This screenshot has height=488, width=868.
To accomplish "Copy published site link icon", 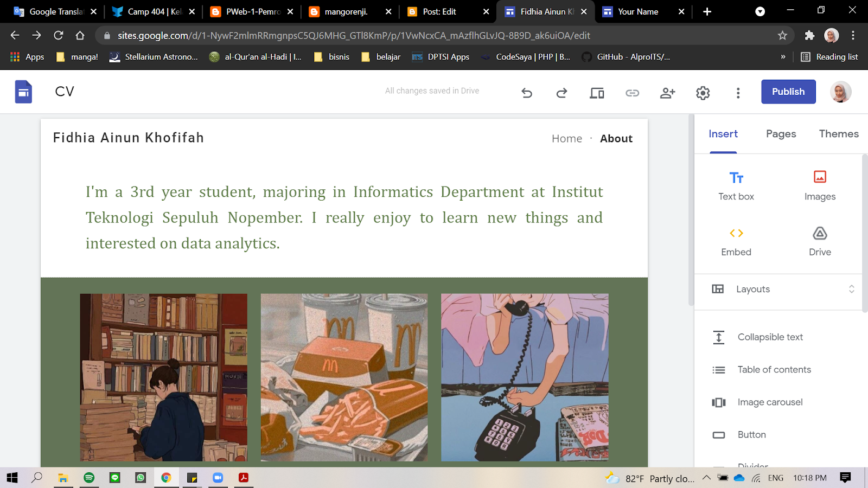I will click(x=632, y=93).
